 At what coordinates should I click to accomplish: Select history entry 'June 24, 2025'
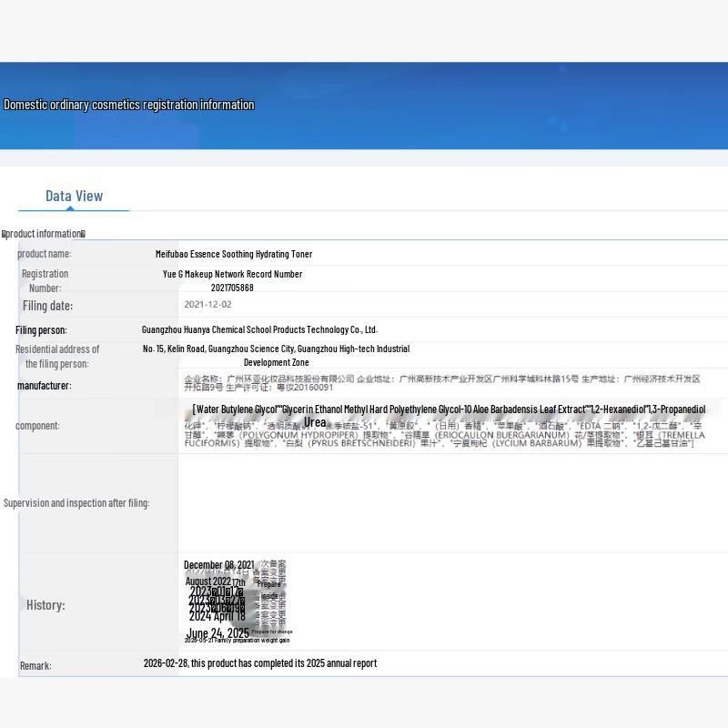pos(217,633)
